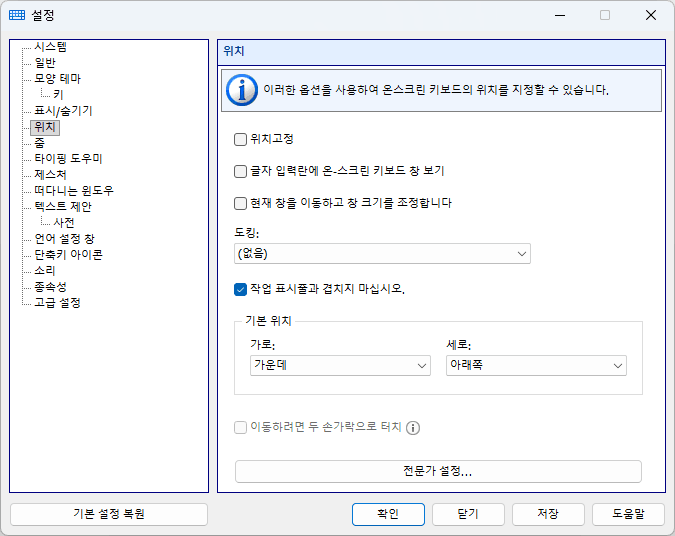Image resolution: width=675 pixels, height=536 pixels.
Task: Open the 도킹 dropdown showing (없음)
Action: (382, 254)
